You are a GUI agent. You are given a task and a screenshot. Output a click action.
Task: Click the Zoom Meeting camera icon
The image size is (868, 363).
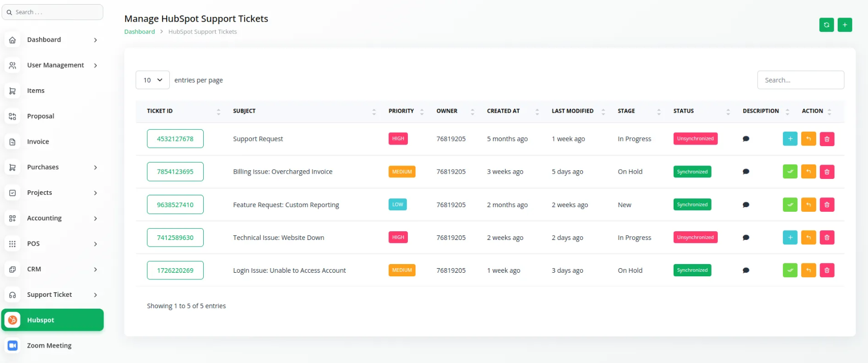[x=12, y=346]
